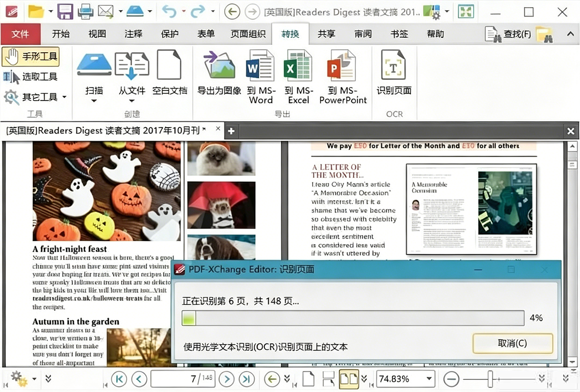Close the Readers Digest document tab
This screenshot has width=580, height=392.
pos(218,129)
